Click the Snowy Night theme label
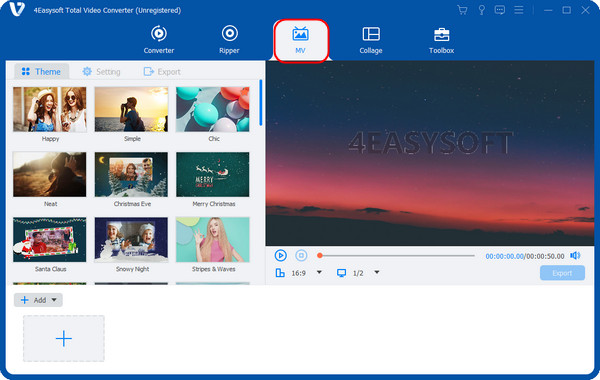The image size is (600, 380). (x=132, y=269)
